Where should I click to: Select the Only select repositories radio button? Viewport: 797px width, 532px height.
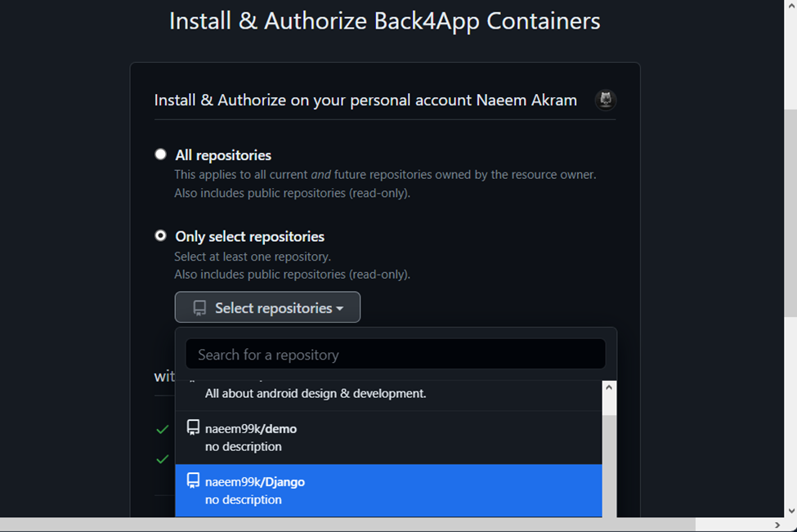pyautogui.click(x=160, y=235)
